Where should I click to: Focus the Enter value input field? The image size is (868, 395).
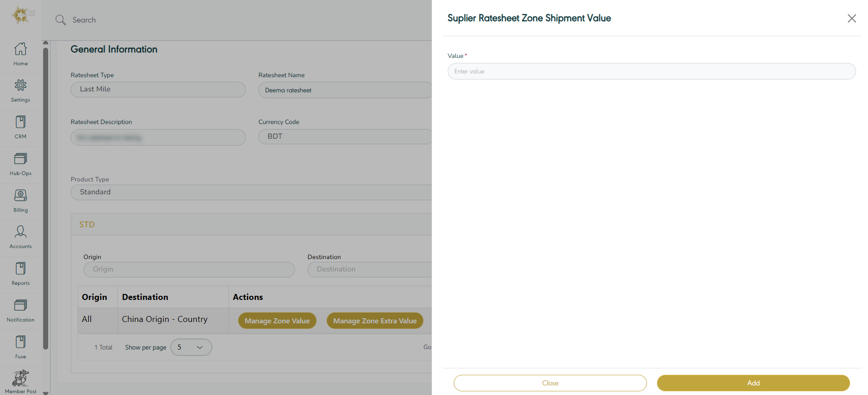coord(651,71)
